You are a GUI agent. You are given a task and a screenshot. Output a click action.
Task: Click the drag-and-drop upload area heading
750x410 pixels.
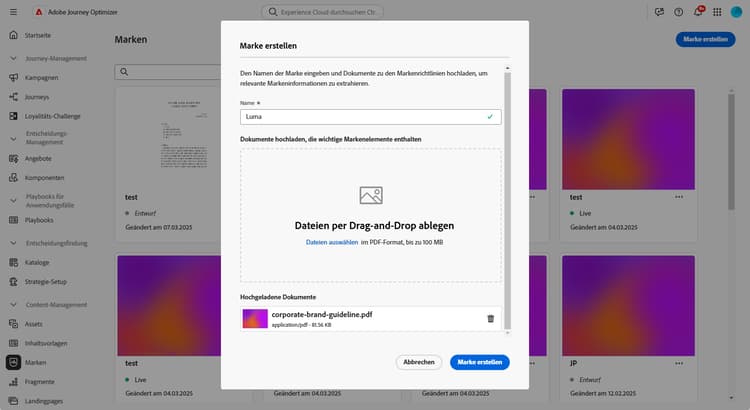(375, 226)
